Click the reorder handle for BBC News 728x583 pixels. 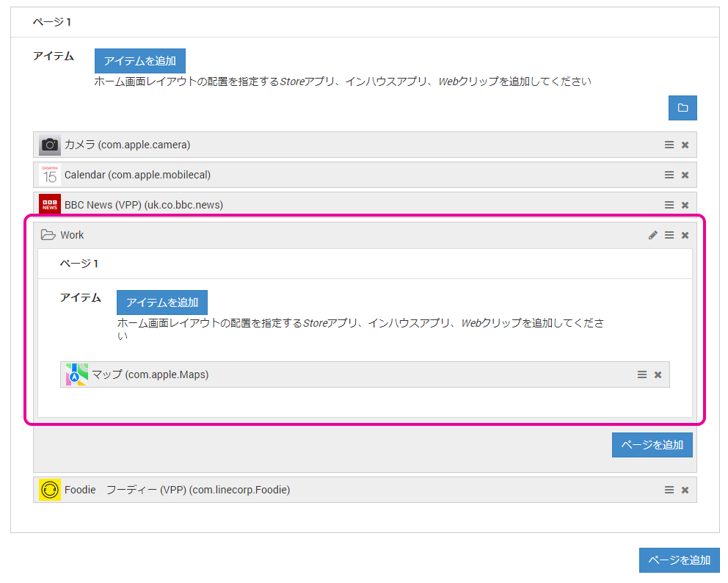pyautogui.click(x=669, y=206)
